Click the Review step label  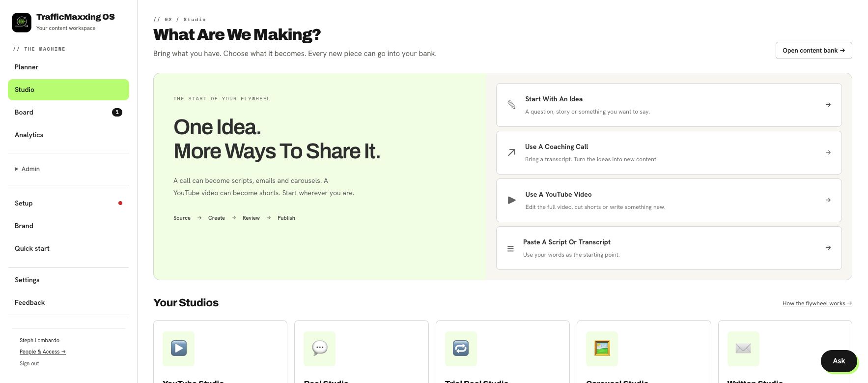click(251, 218)
